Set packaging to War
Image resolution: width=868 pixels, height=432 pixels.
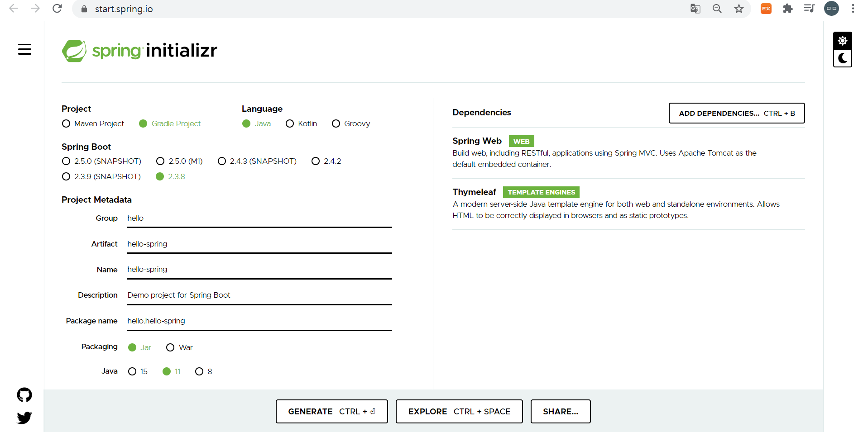(x=179, y=347)
